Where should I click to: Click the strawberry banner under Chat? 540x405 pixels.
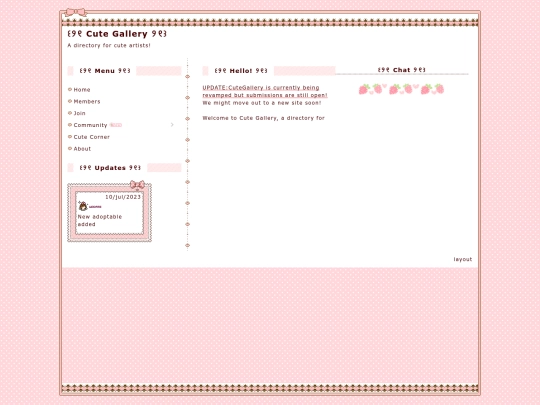pyautogui.click(x=401, y=89)
